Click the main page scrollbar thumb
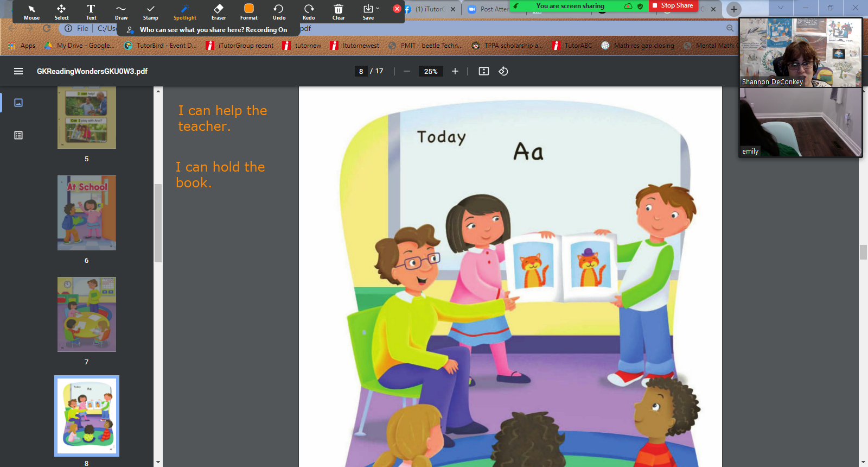Viewport: 868px width, 467px height. coord(863,253)
